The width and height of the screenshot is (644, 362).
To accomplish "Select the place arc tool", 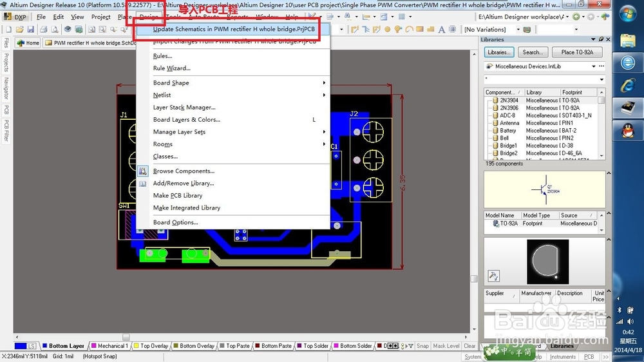I will click(409, 30).
